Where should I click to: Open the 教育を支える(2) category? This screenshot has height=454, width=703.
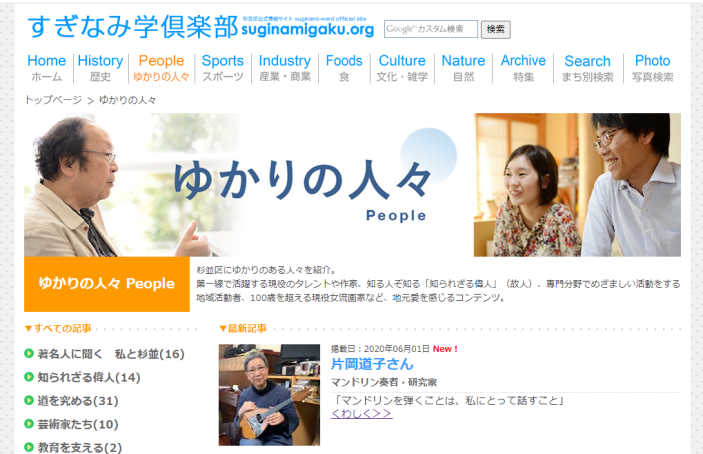coord(79,447)
